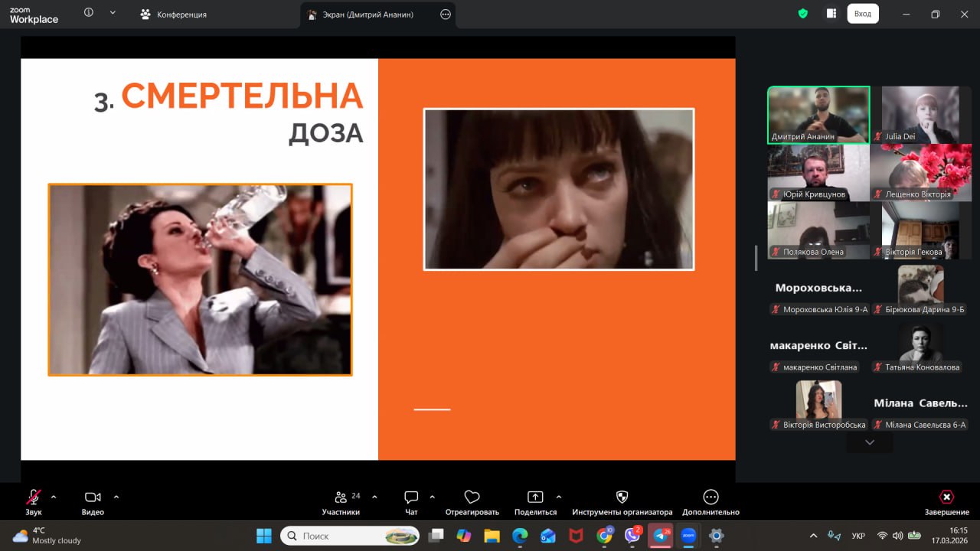Image resolution: width=980 pixels, height=551 pixels.
Task: Expand video options arrow next to Видео
Action: pos(116,497)
